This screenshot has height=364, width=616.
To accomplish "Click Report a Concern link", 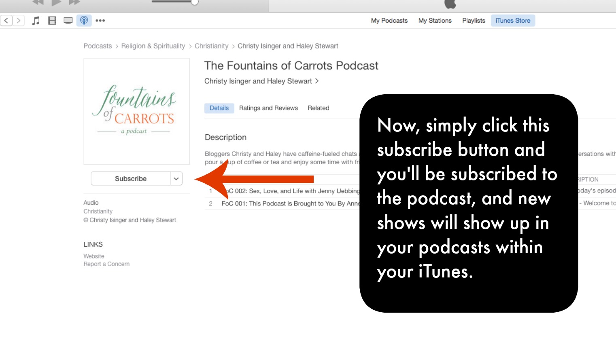I will pyautogui.click(x=106, y=264).
